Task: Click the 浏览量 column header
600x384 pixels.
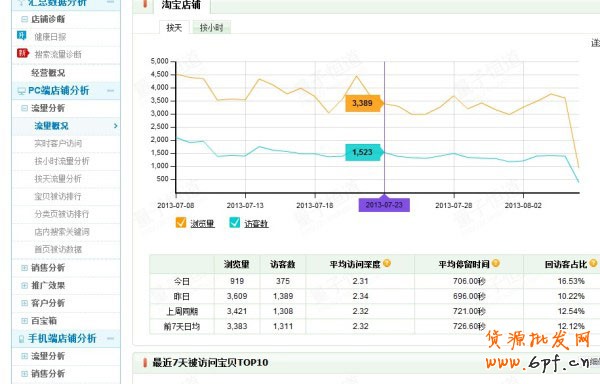Action: pyautogui.click(x=237, y=264)
